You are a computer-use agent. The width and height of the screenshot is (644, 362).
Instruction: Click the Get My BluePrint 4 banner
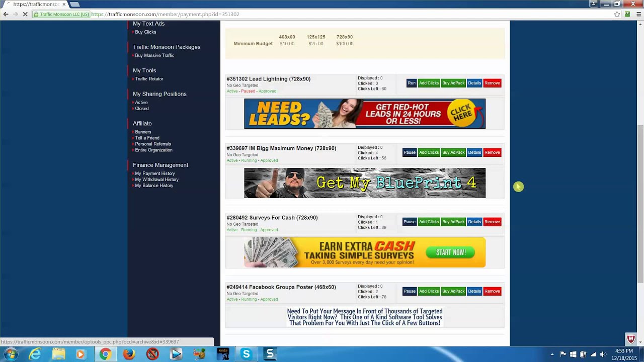(x=365, y=183)
